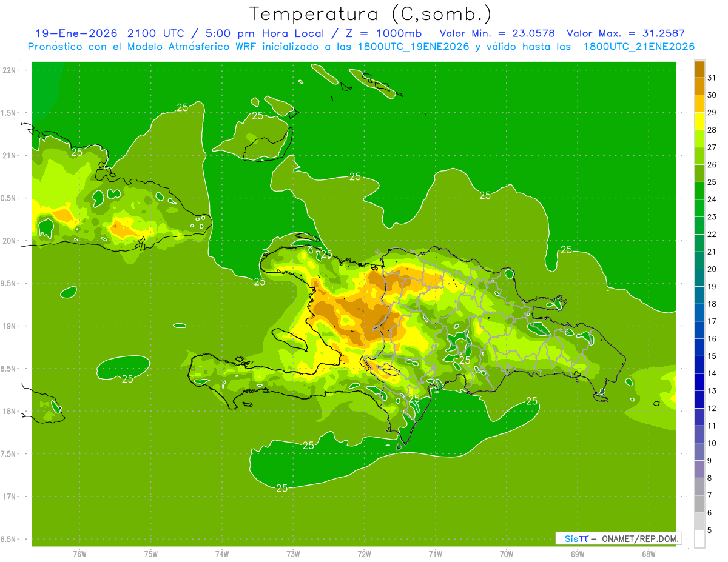Click the '72W' longitude axis label
728x562 pixels.
click(364, 554)
